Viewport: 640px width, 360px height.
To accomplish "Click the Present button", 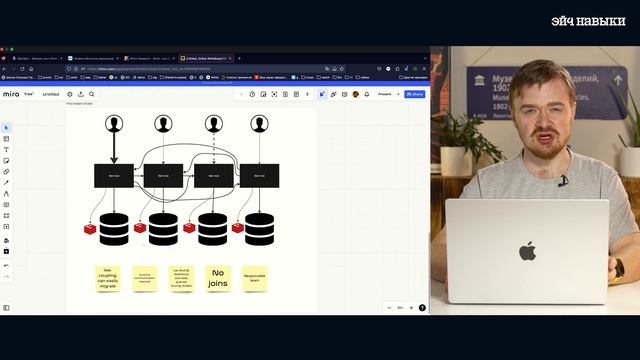I will (x=384, y=94).
